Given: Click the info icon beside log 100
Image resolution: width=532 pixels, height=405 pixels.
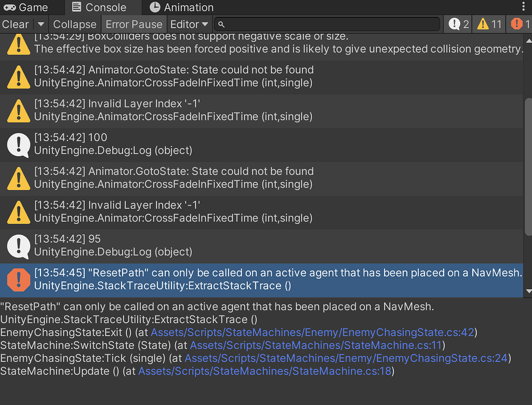Looking at the screenshot, I should (19, 144).
